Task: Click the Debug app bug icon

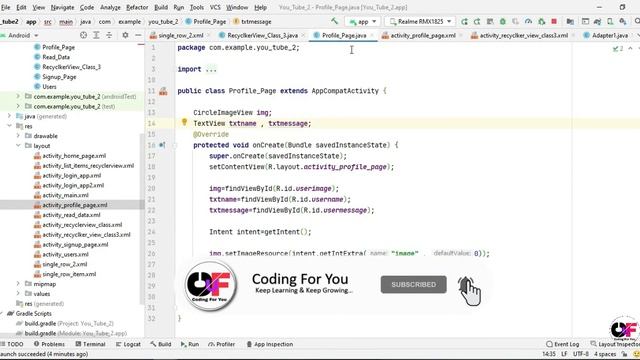Action: (503, 22)
